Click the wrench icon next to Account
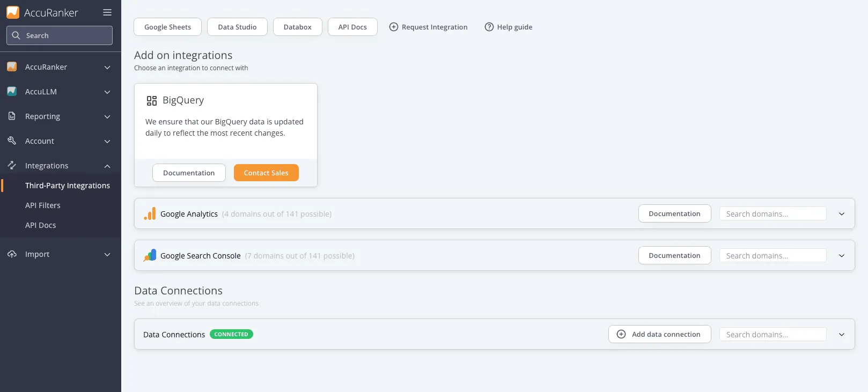The width and height of the screenshot is (868, 392). [12, 140]
